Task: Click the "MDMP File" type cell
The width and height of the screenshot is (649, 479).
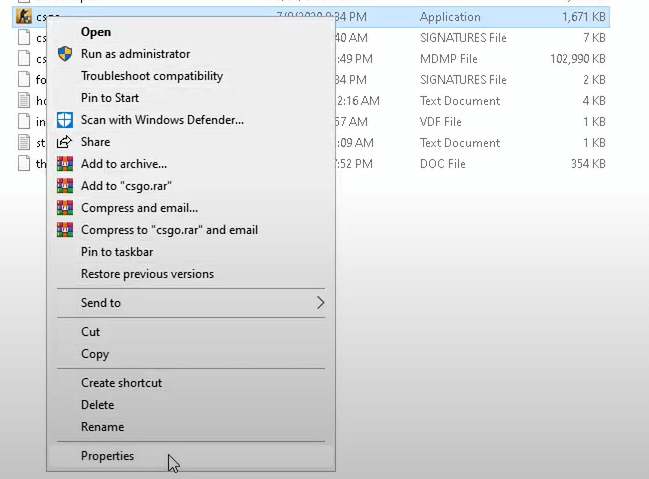Action: click(x=449, y=59)
